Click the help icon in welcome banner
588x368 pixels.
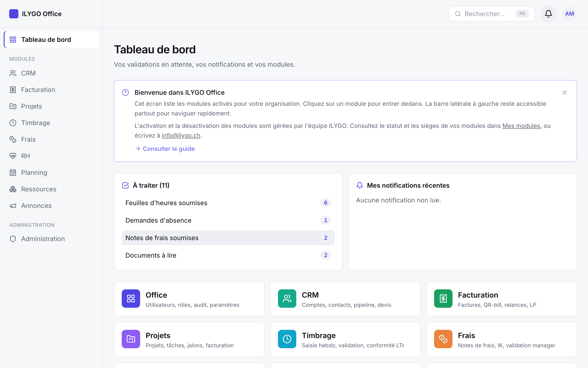(125, 92)
